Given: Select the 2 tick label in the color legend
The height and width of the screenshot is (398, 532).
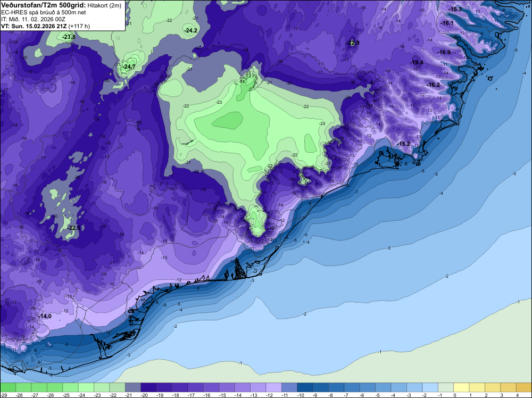Looking at the screenshot, I should [486, 395].
